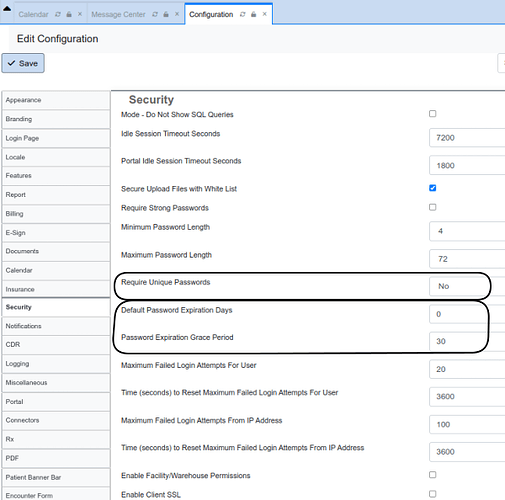
Task: Open the Login Page settings section
Action: [x=56, y=138]
